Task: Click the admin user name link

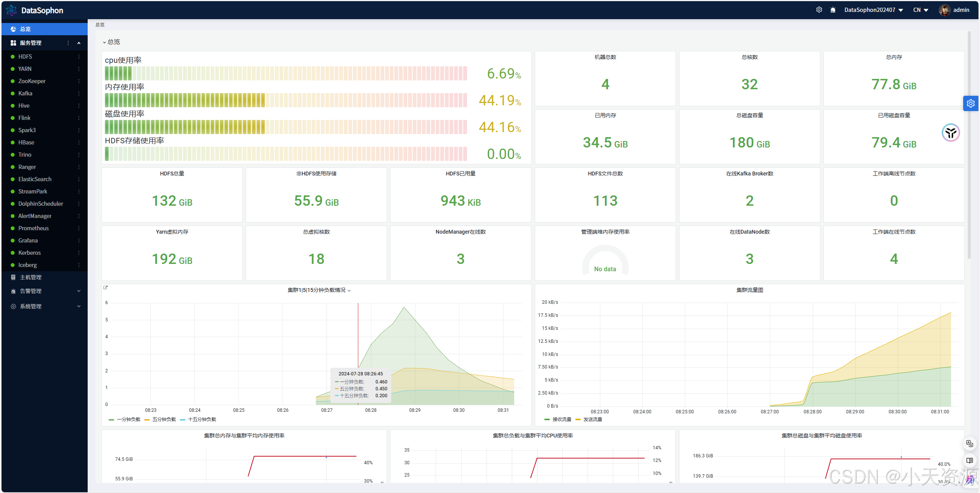Action: pyautogui.click(x=961, y=10)
